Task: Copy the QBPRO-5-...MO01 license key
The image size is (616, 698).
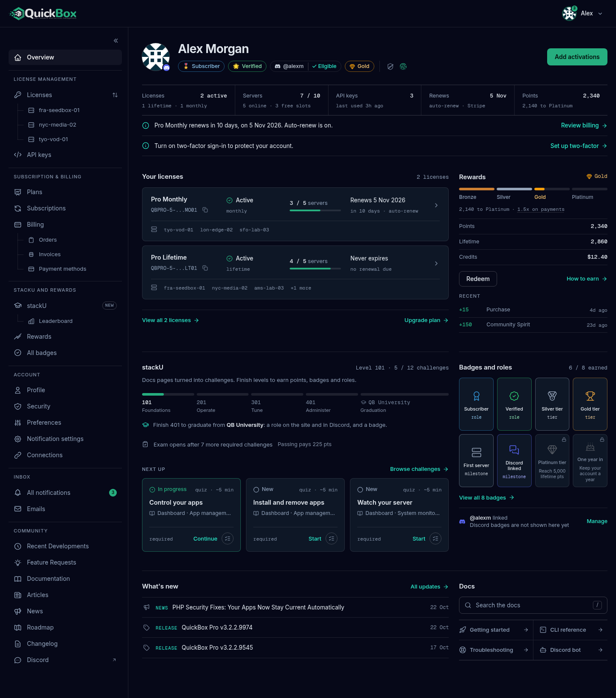Action: [x=205, y=210]
